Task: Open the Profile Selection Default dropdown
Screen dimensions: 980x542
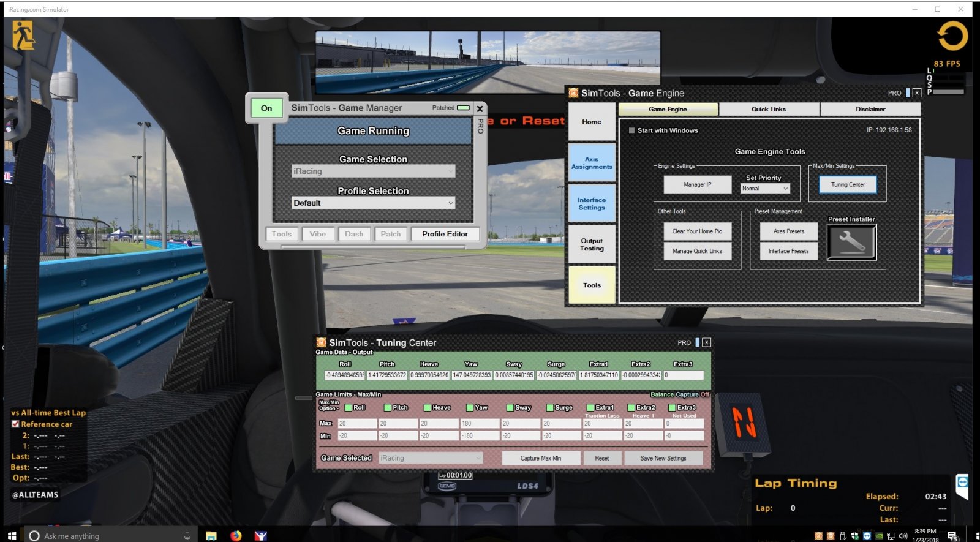Action: [373, 203]
